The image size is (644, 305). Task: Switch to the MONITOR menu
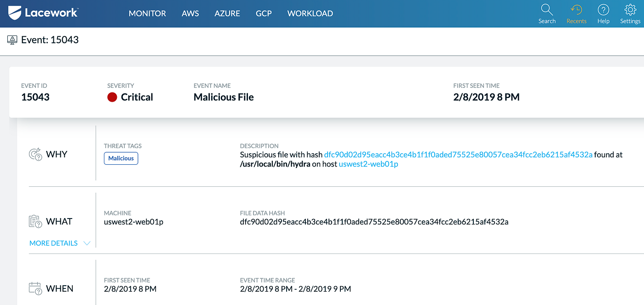tap(147, 13)
